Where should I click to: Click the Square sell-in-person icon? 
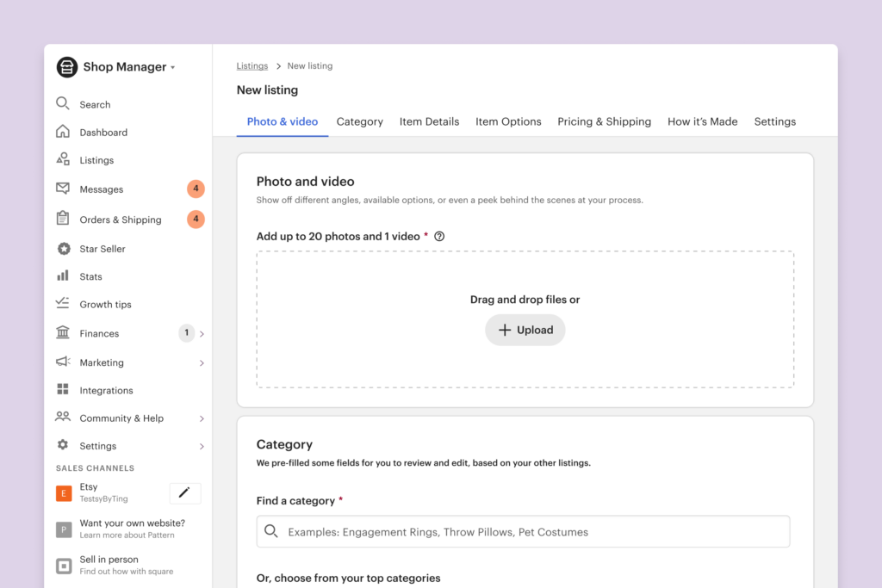tap(64, 566)
